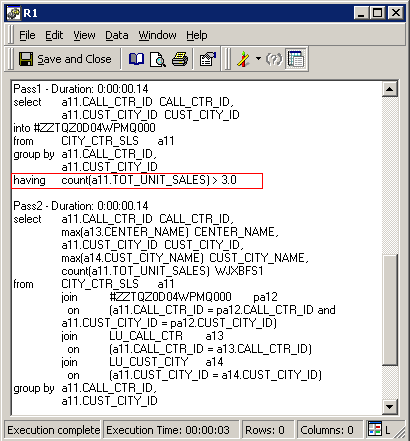Click the run/design pencil icon
Image resolution: width=410 pixels, height=441 pixels.
tap(244, 59)
